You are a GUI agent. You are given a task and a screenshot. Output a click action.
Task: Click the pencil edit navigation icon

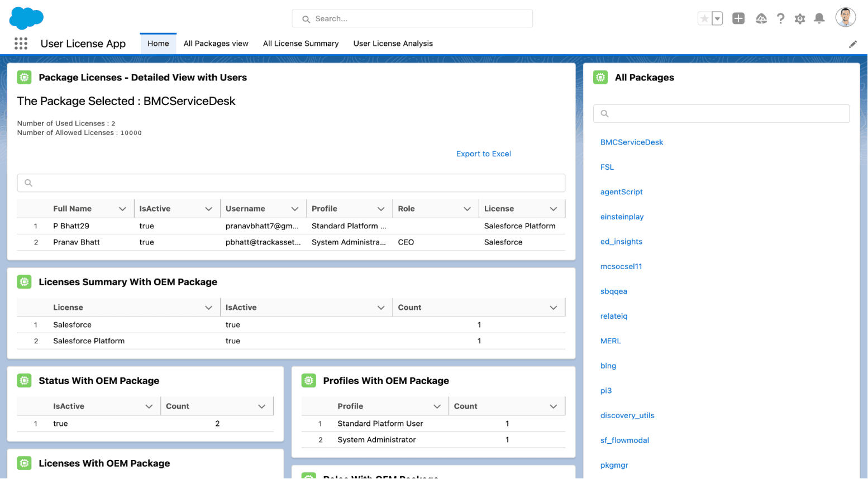tap(852, 44)
